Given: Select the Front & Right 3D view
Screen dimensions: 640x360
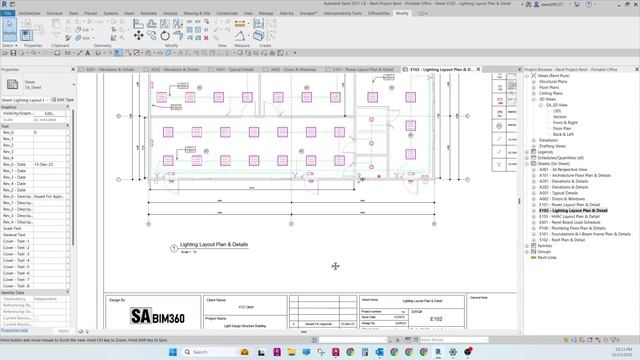Looking at the screenshot, I should 565,122.
